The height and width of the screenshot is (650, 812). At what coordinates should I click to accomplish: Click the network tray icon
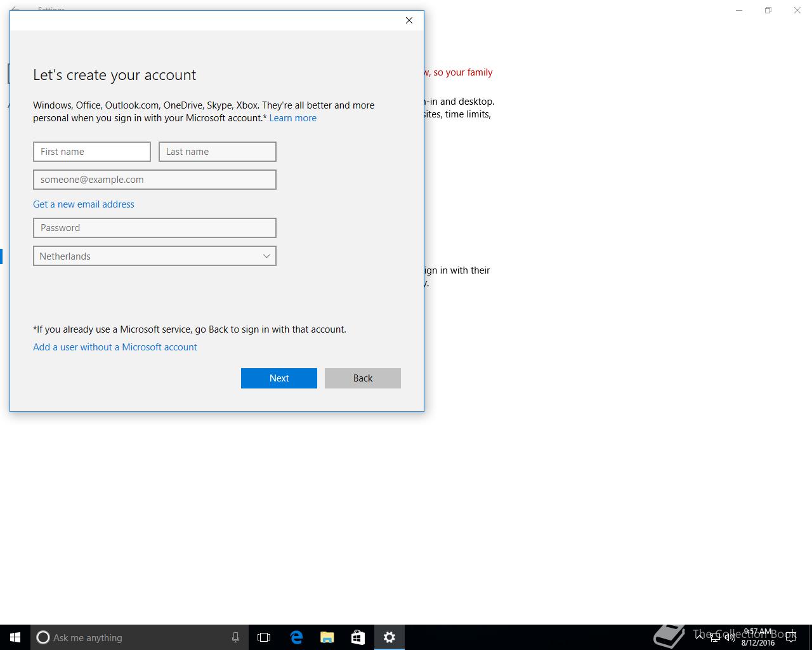pos(714,637)
